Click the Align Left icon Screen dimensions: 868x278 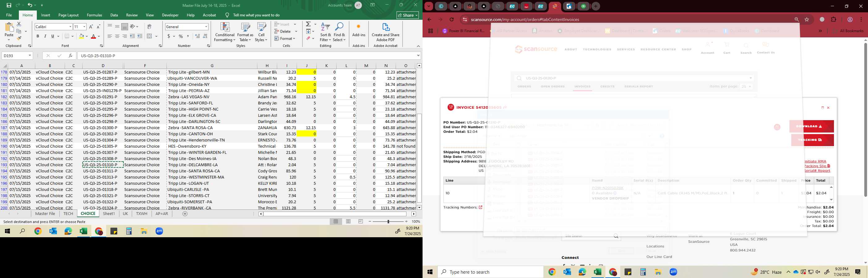click(110, 36)
